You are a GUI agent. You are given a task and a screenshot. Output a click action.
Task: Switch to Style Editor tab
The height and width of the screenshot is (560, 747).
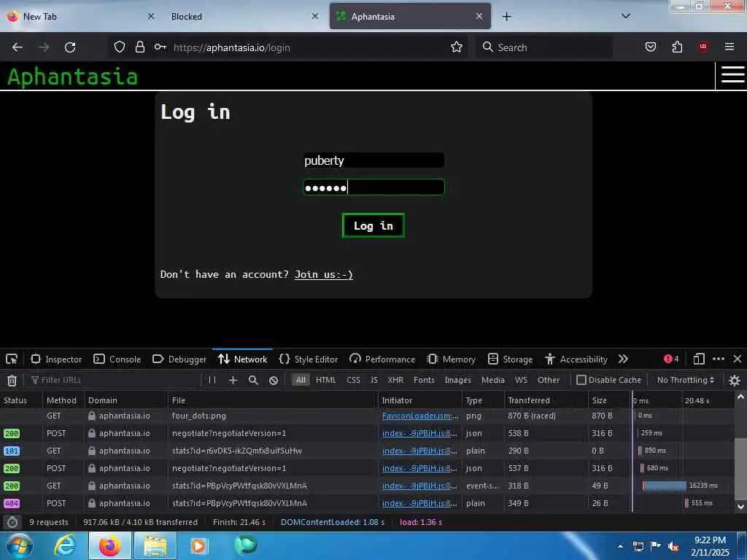tap(309, 359)
